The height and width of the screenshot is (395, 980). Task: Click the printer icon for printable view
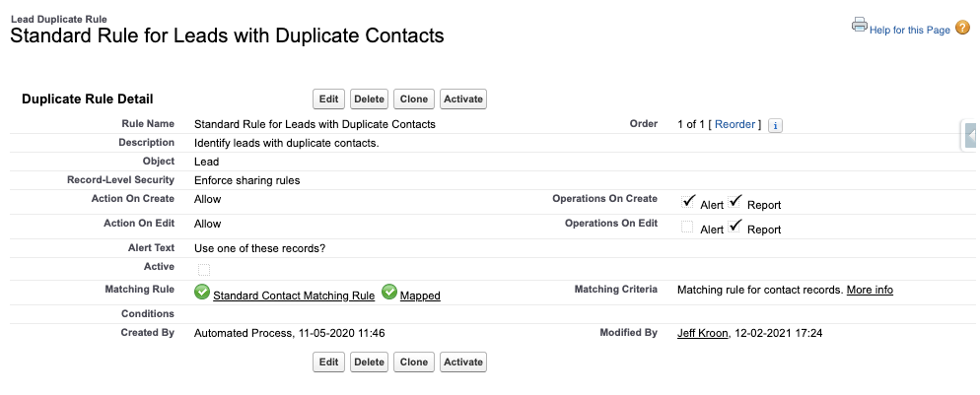[x=859, y=26]
